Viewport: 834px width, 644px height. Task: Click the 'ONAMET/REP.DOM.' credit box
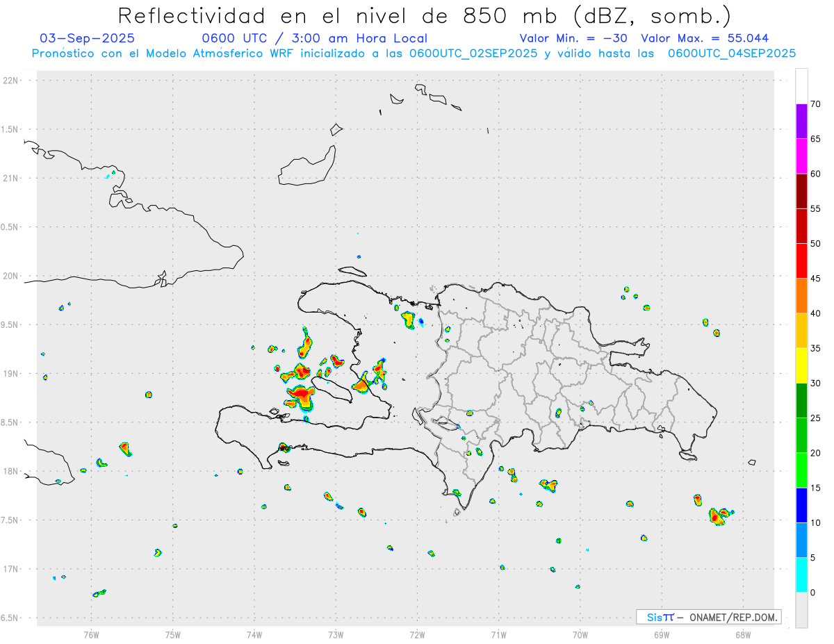(708, 617)
